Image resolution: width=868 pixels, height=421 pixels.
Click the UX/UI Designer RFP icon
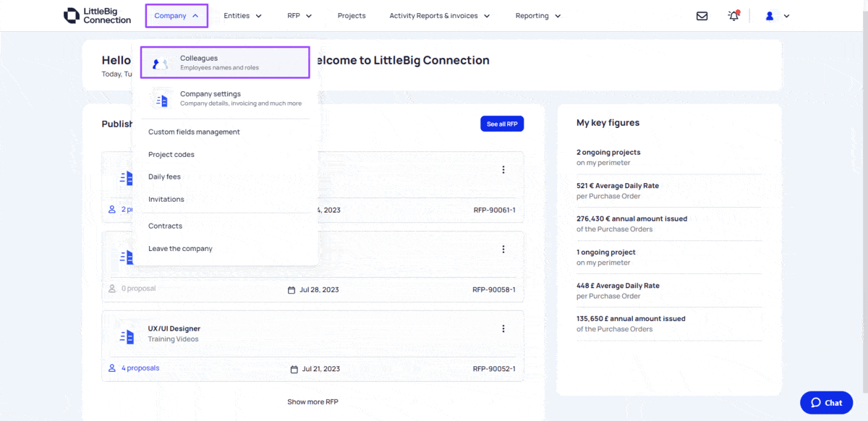(x=127, y=336)
